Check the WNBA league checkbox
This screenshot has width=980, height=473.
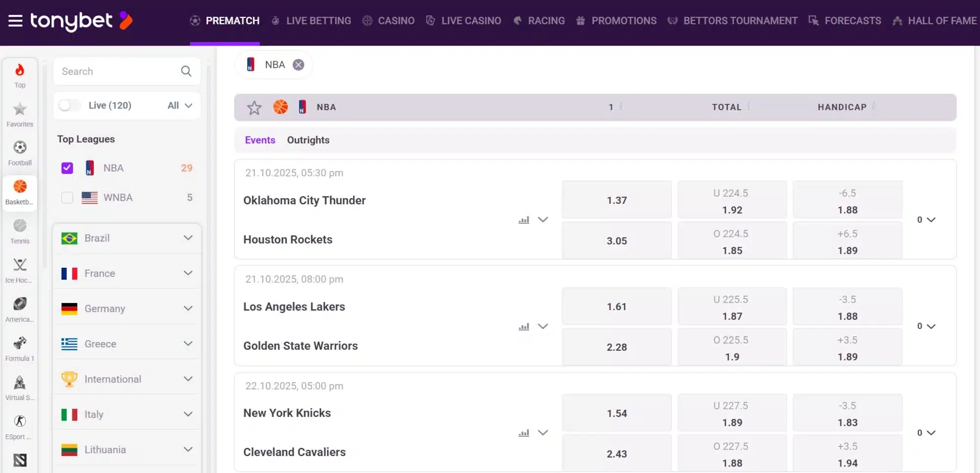[67, 197]
